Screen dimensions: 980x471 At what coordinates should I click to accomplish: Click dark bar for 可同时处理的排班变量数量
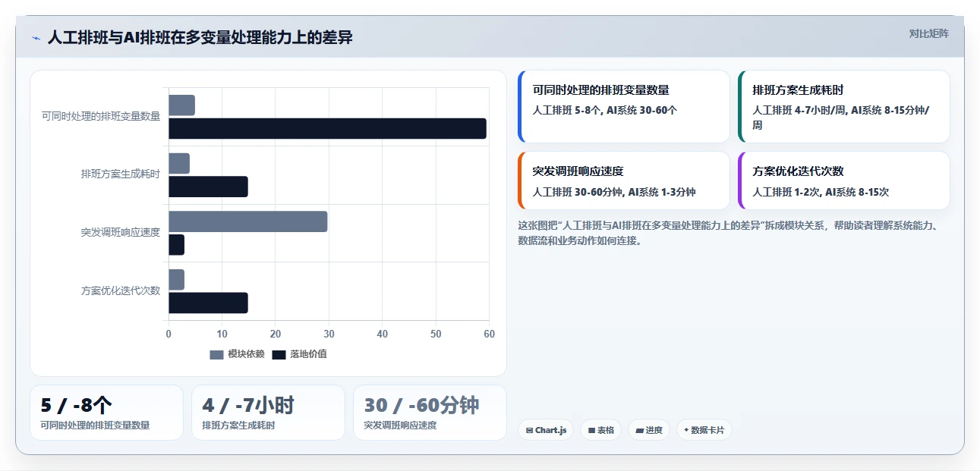(327, 128)
